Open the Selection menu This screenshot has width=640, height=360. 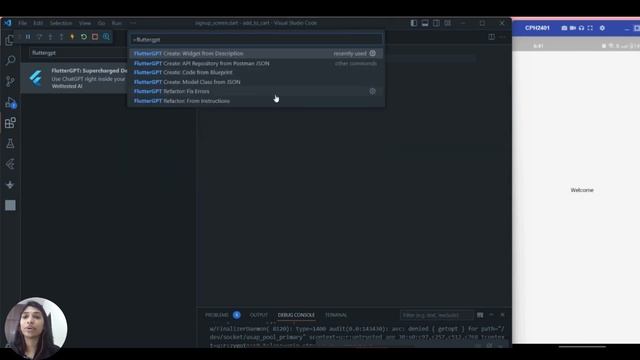pos(61,23)
